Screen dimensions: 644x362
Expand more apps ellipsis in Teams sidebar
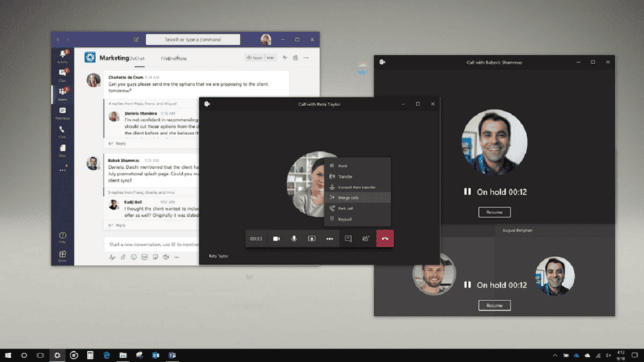(x=62, y=170)
